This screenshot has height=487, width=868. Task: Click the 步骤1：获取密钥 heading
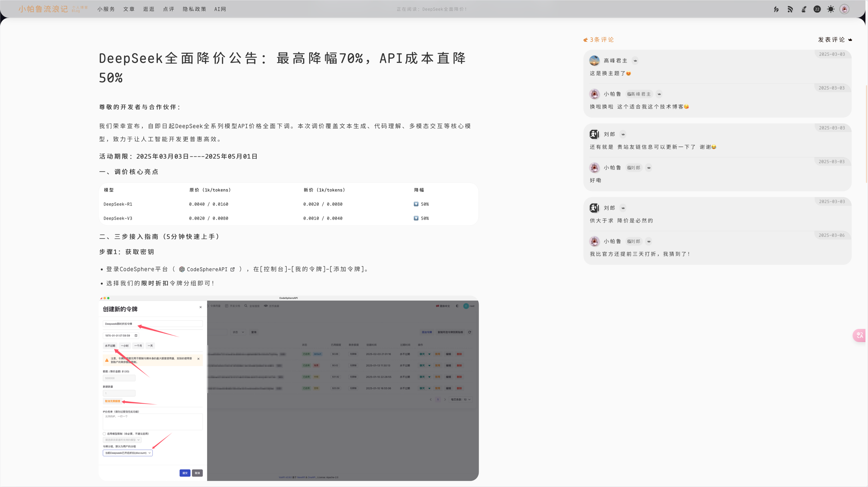(127, 252)
